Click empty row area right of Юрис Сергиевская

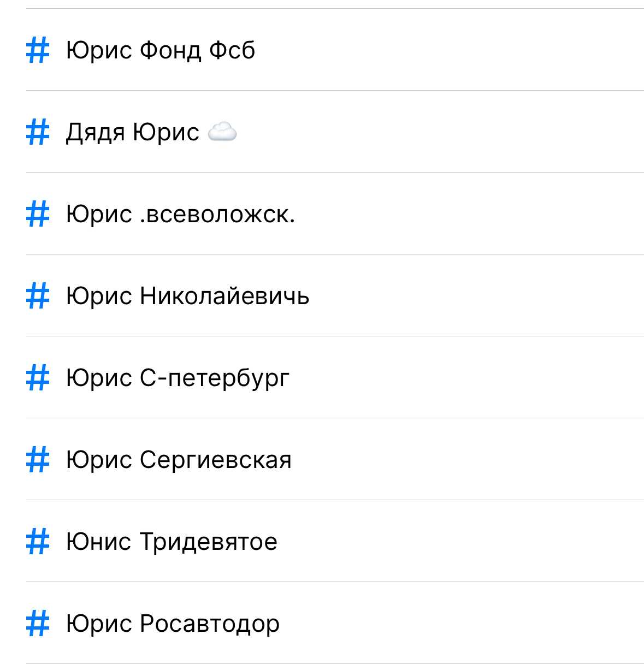tap(464, 460)
